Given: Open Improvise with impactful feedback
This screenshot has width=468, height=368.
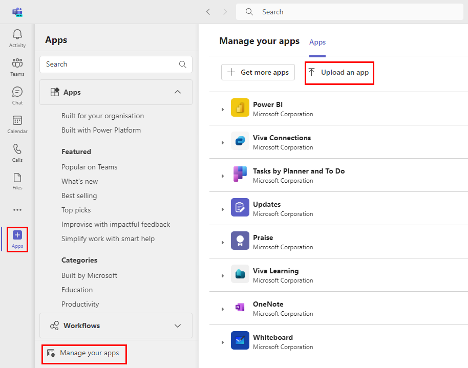Looking at the screenshot, I should point(116,224).
